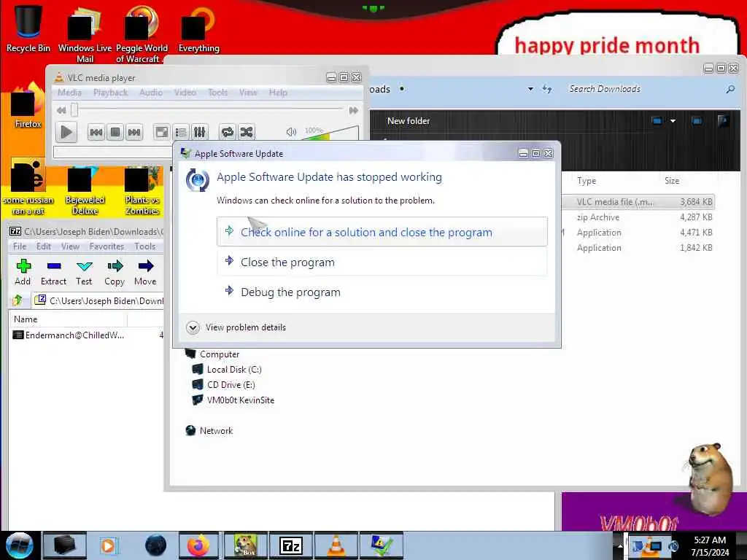This screenshot has height=560, width=747.
Task: Open the VLC Tools menu
Action: tap(217, 93)
